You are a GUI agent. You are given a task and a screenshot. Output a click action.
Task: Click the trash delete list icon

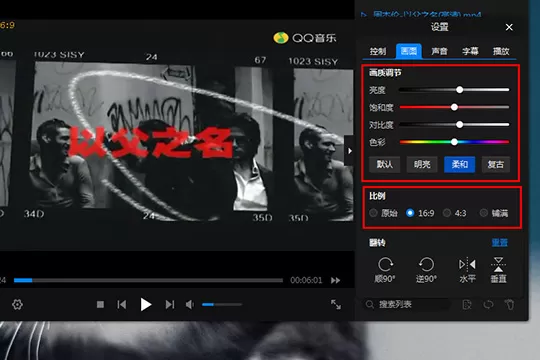pyautogui.click(x=509, y=305)
